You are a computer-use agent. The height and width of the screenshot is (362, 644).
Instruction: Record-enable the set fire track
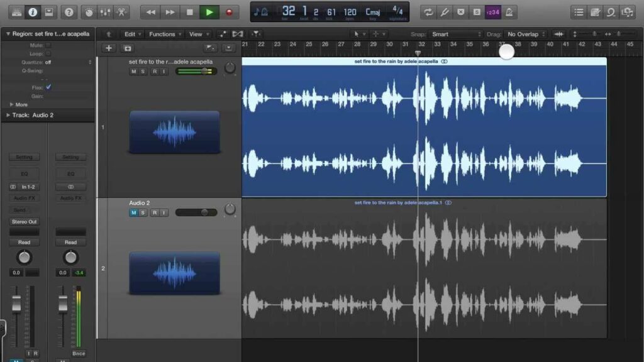[x=155, y=72]
